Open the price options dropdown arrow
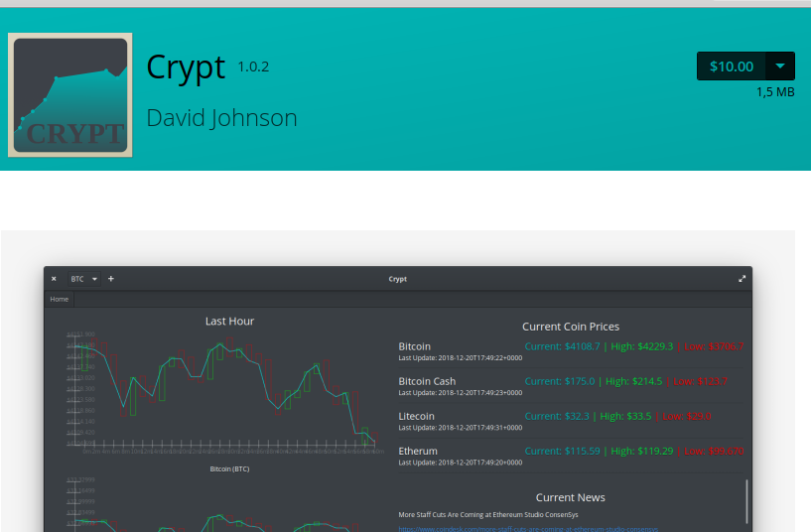811x532 pixels. point(780,66)
